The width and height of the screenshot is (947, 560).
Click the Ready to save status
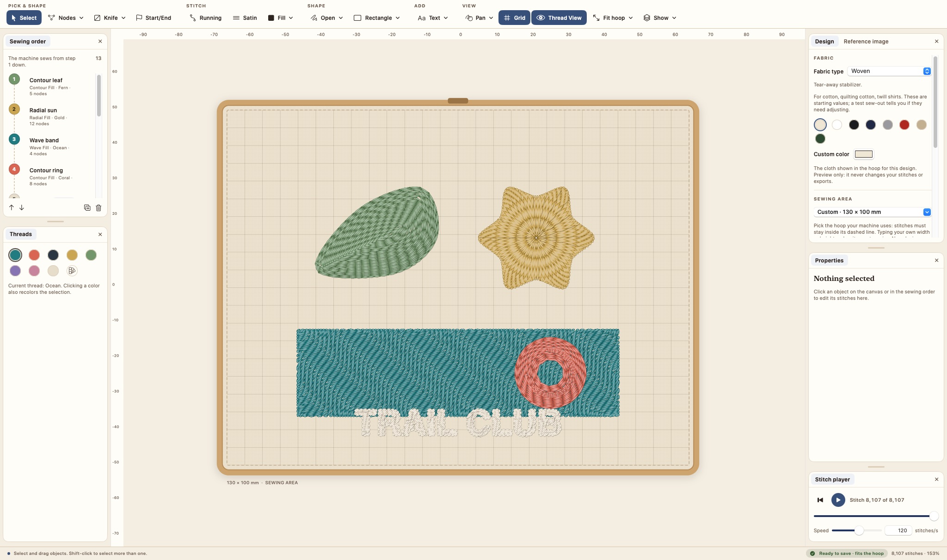click(x=846, y=554)
